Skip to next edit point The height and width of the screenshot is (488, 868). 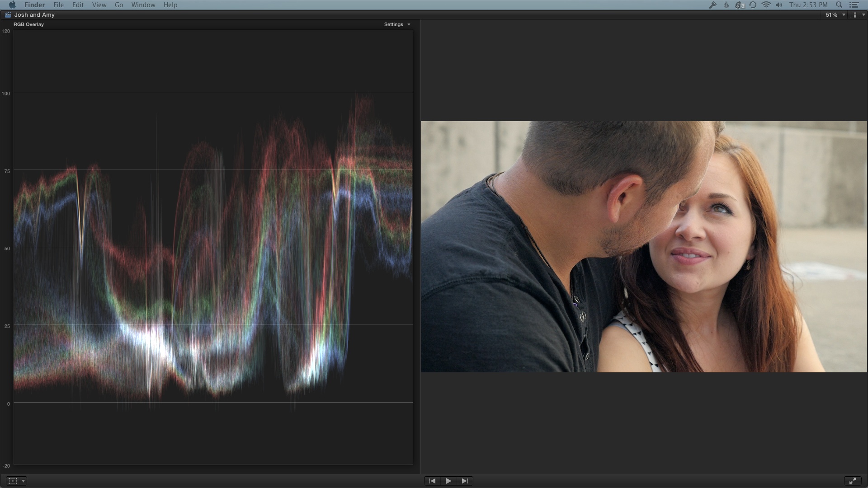[x=464, y=481]
